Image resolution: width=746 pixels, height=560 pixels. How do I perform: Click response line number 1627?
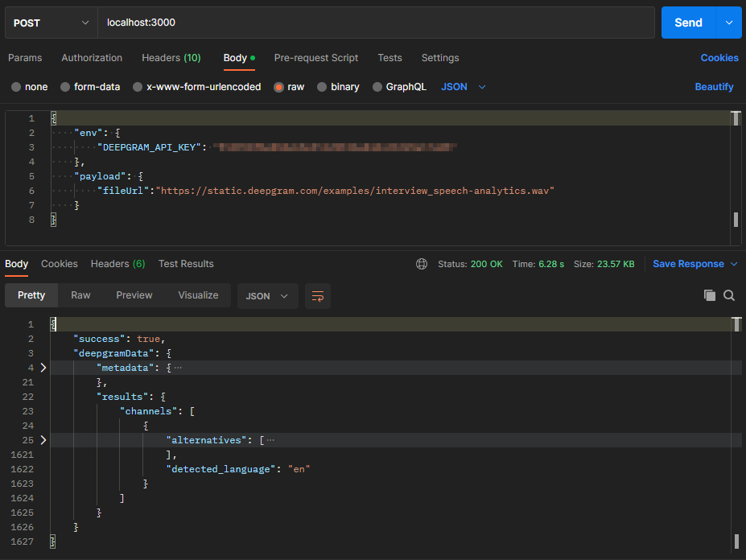coord(23,541)
